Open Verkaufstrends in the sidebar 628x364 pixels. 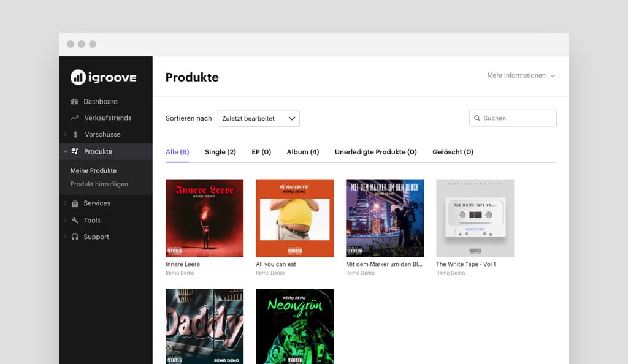coord(108,118)
